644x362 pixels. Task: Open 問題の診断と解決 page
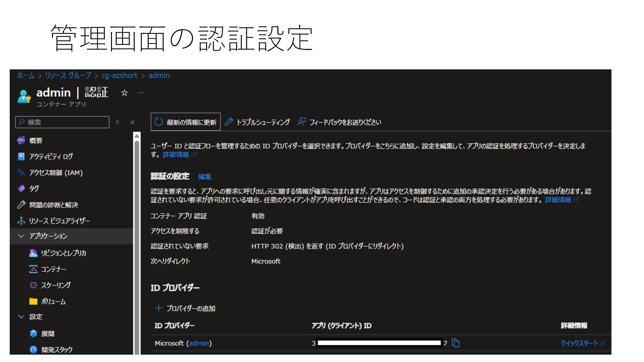[x=53, y=205]
